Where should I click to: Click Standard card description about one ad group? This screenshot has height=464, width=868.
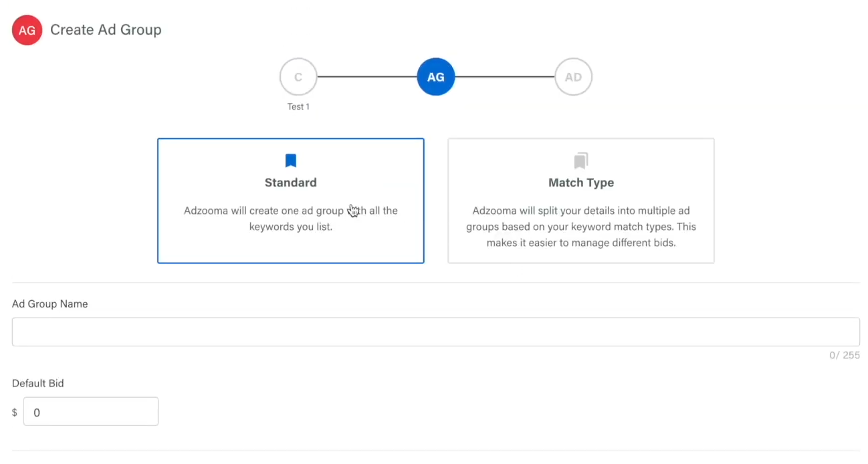291,219
